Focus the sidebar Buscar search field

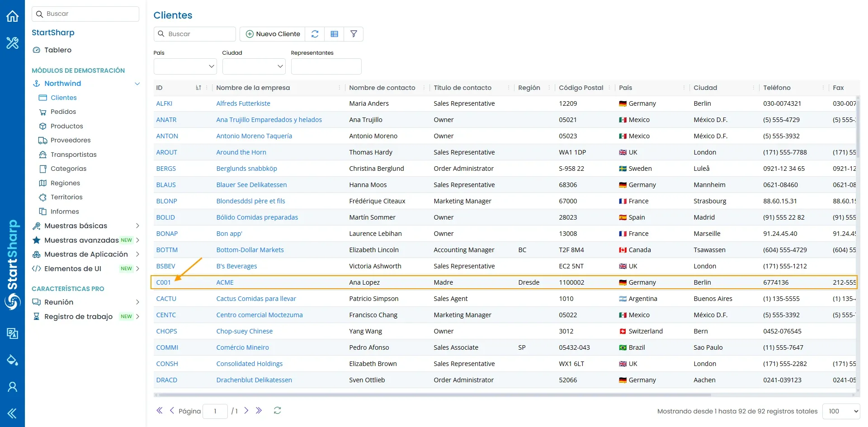tap(85, 14)
